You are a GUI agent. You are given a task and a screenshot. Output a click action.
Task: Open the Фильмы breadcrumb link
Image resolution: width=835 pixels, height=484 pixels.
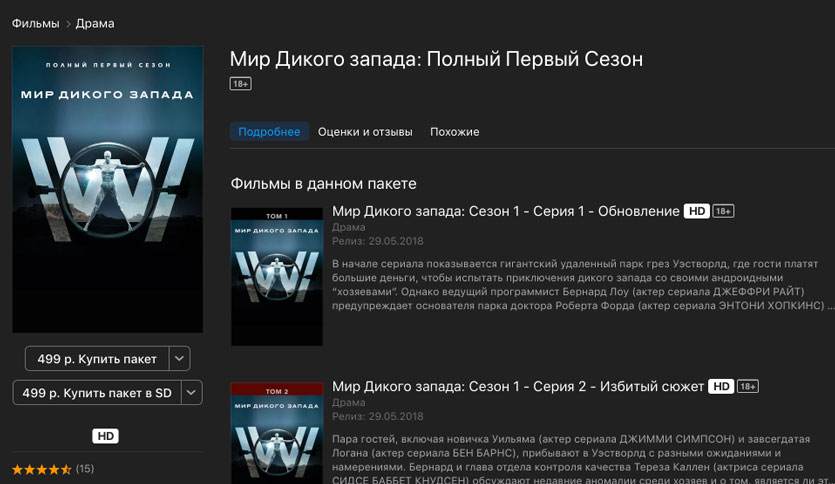click(x=36, y=23)
